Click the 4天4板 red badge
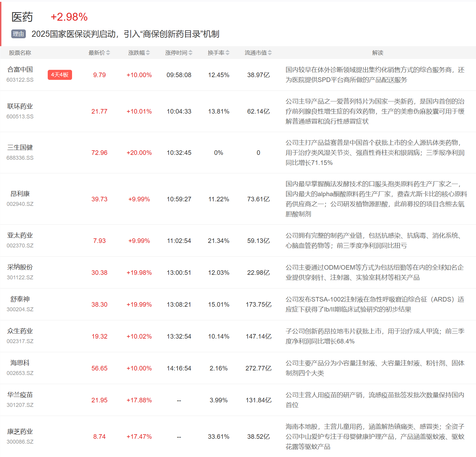 60,75
